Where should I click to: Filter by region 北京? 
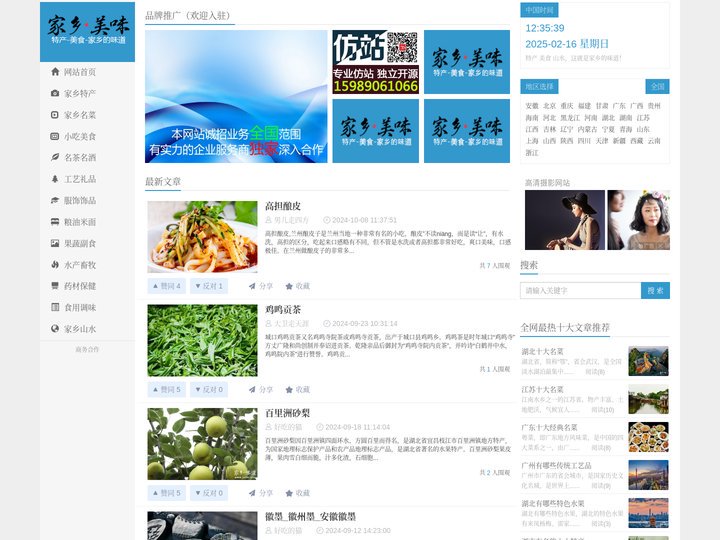tap(549, 106)
